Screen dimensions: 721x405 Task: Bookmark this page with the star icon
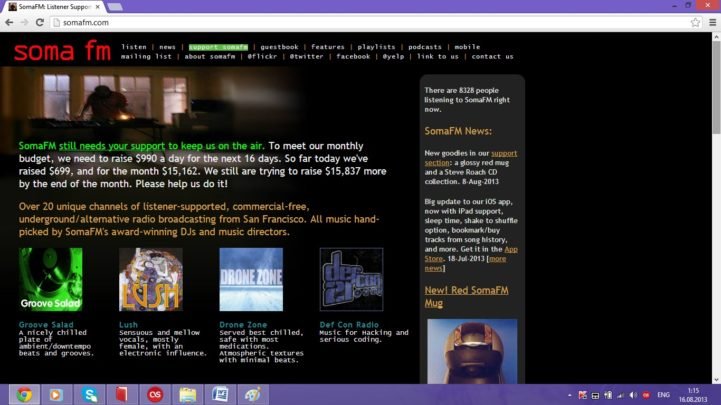point(695,22)
